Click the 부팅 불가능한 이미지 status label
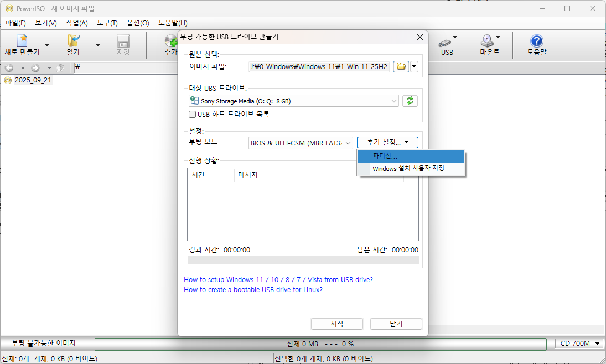This screenshot has width=606, height=364. coord(44,343)
